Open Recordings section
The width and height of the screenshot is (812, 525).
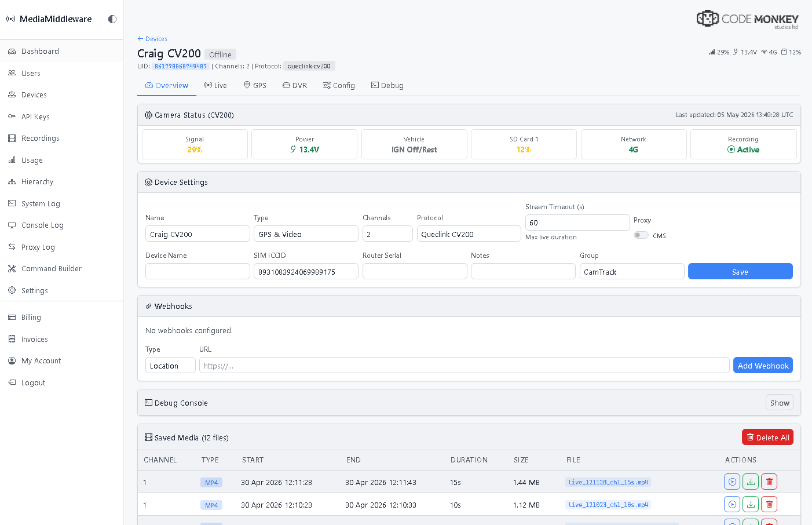[x=61, y=138]
